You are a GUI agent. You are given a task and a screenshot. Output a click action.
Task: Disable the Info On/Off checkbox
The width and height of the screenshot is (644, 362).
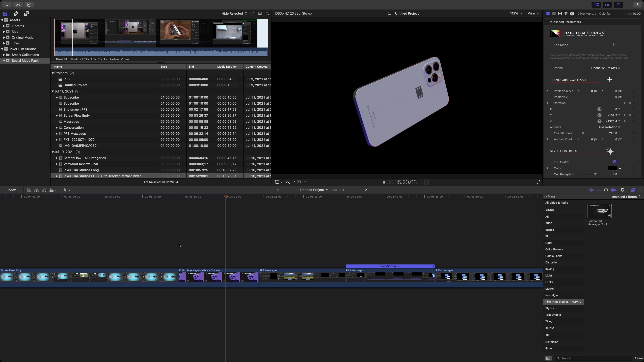pyautogui.click(x=615, y=162)
